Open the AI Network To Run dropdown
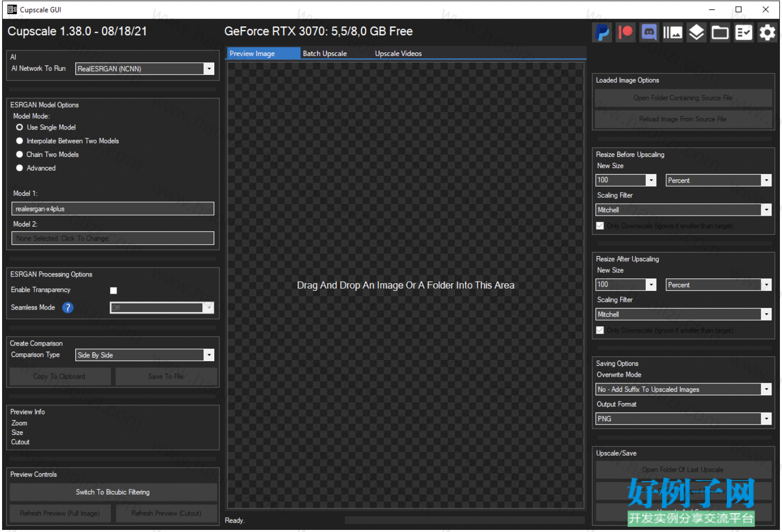 [x=145, y=69]
